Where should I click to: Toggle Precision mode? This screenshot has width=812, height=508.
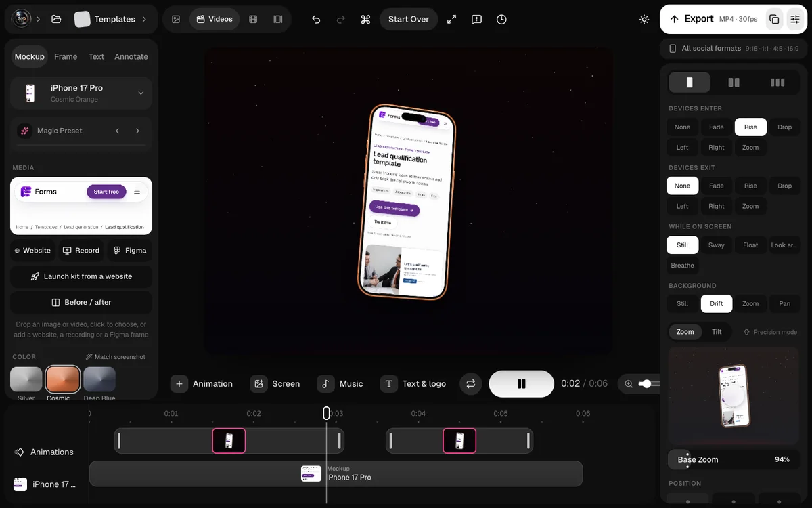click(x=769, y=332)
